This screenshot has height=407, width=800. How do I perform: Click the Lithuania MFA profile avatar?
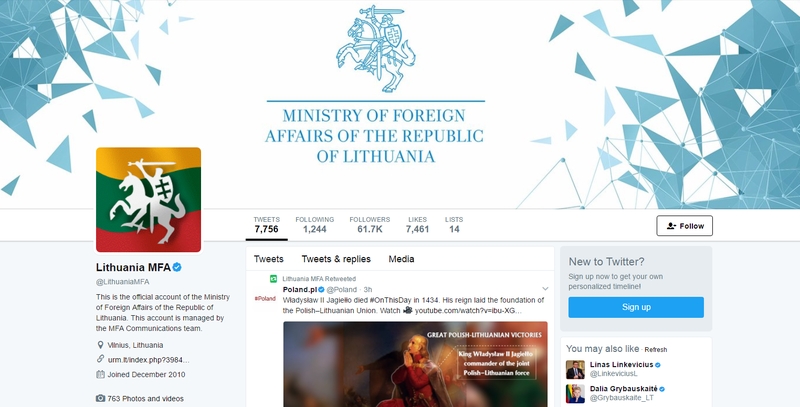[148, 200]
